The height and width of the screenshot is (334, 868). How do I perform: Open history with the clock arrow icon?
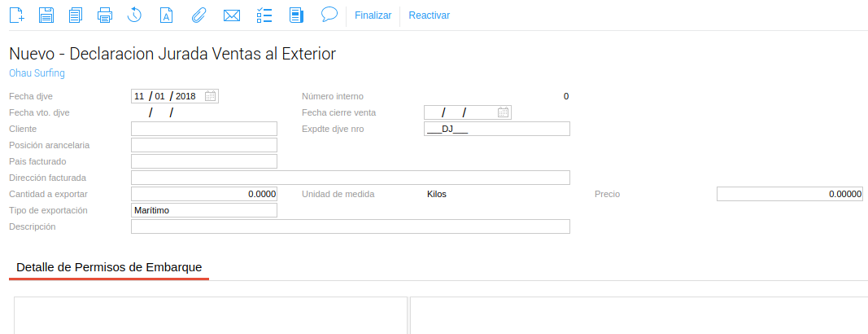[x=135, y=15]
